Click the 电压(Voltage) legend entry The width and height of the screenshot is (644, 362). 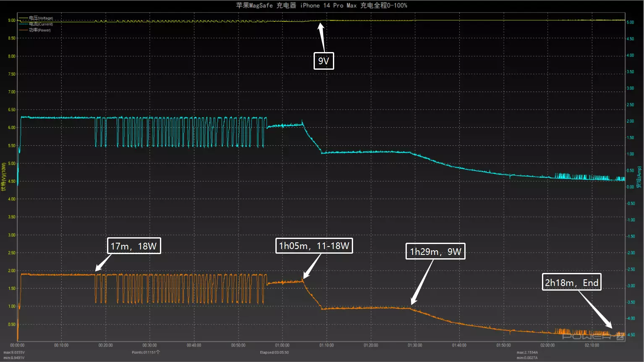[36, 18]
